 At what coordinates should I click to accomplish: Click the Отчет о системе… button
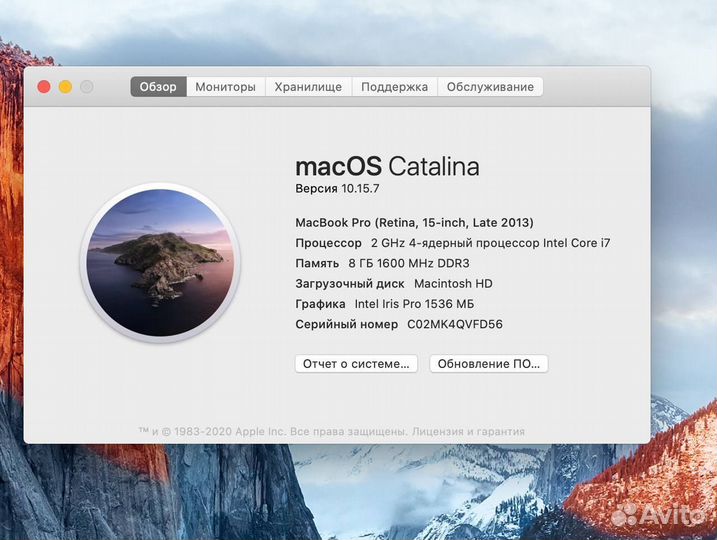(x=356, y=364)
